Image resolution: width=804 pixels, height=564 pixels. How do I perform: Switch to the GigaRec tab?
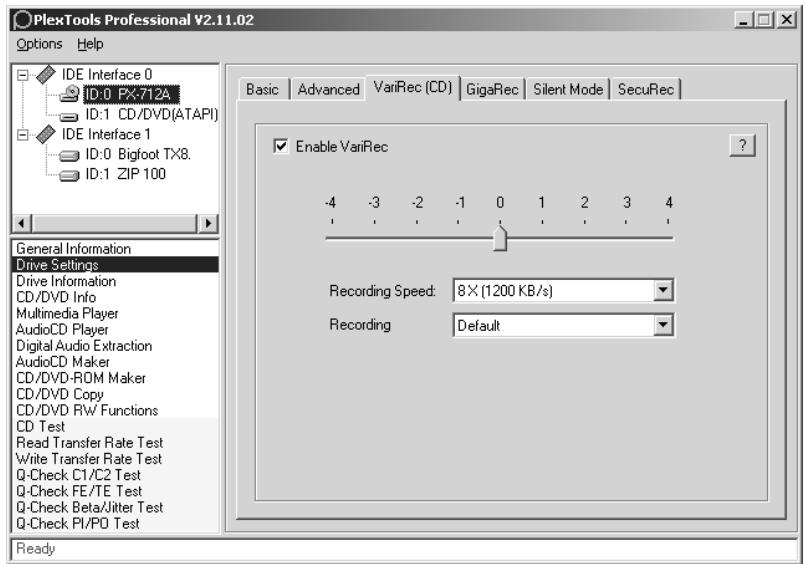click(x=492, y=89)
